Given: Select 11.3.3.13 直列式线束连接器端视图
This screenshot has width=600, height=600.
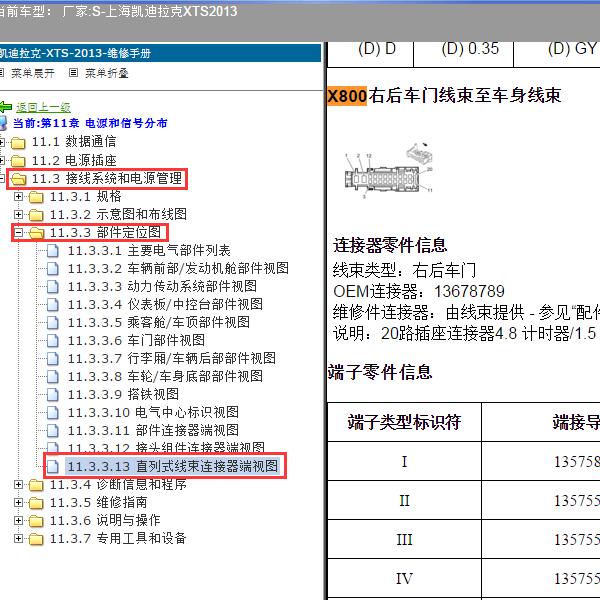Looking at the screenshot, I should (x=173, y=466).
